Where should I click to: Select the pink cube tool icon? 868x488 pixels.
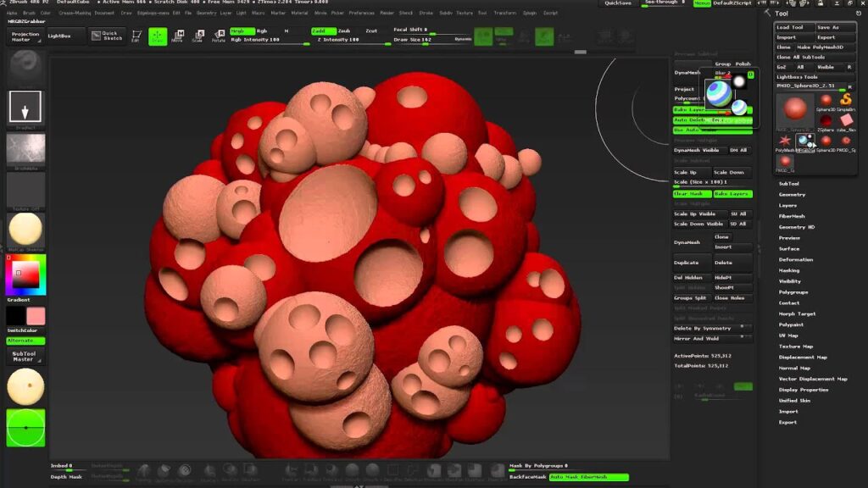tap(847, 120)
